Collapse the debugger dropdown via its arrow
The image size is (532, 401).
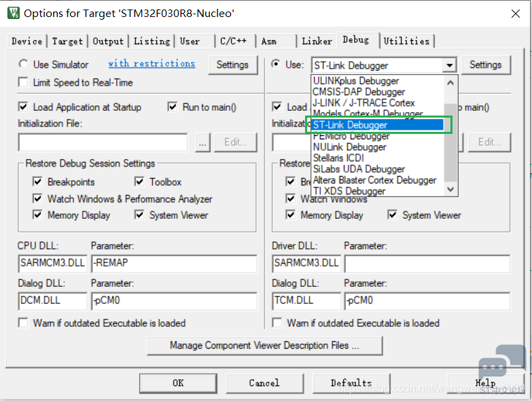(x=450, y=65)
